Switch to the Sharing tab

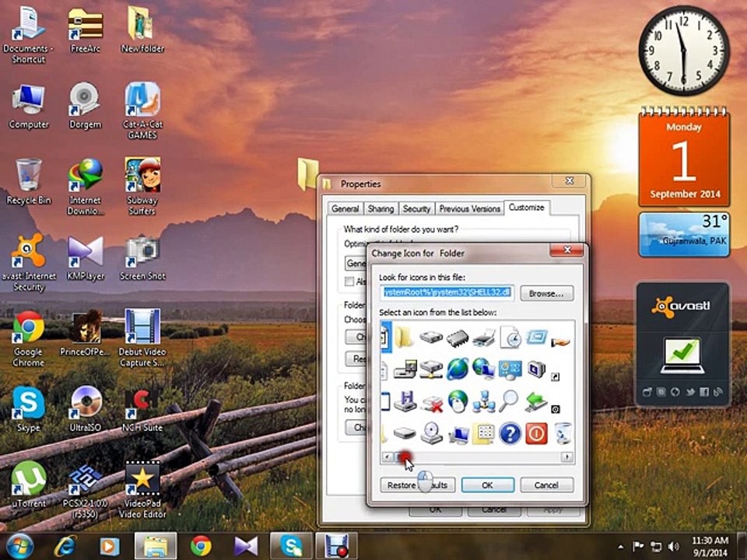tap(381, 208)
